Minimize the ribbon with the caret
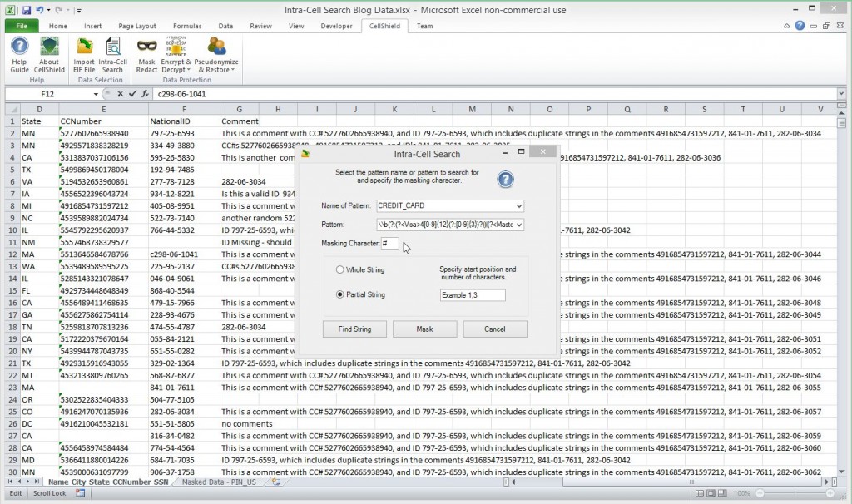 (x=786, y=26)
